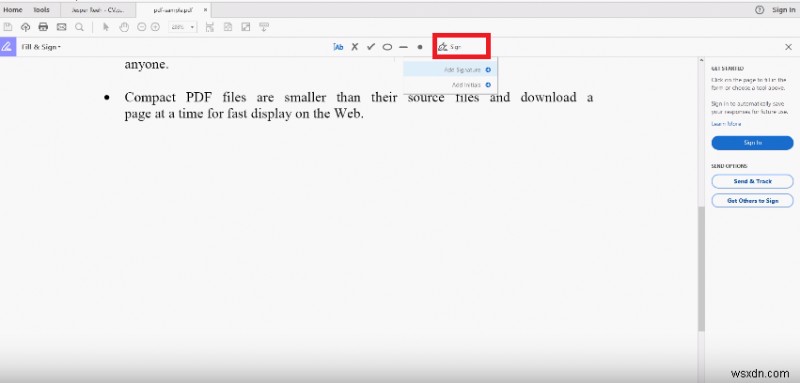This screenshot has width=800, height=383.
Task: Select the arrow selection tool
Action: [106, 27]
